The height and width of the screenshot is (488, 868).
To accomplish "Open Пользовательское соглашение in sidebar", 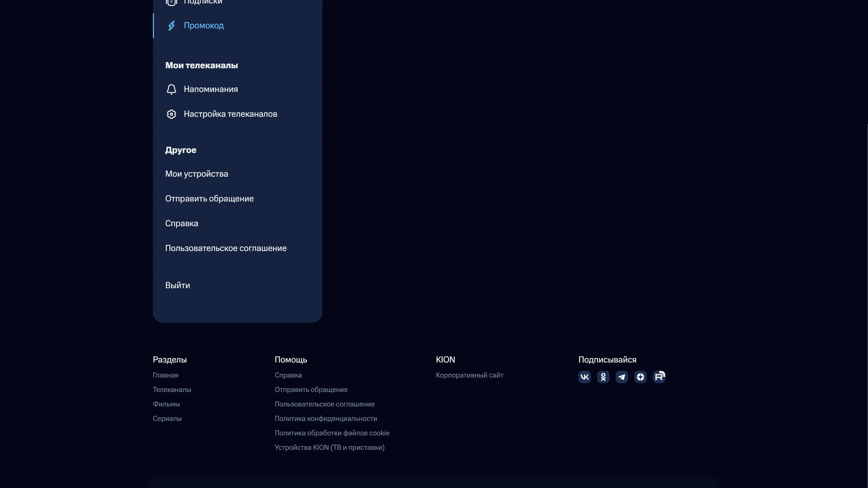I will pos(226,248).
